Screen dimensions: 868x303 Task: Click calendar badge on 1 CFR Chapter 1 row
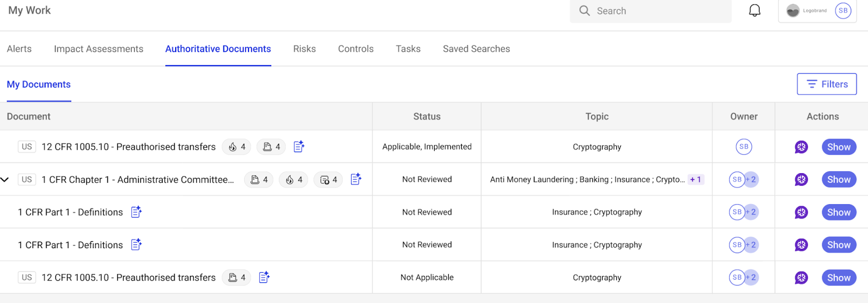coord(328,180)
